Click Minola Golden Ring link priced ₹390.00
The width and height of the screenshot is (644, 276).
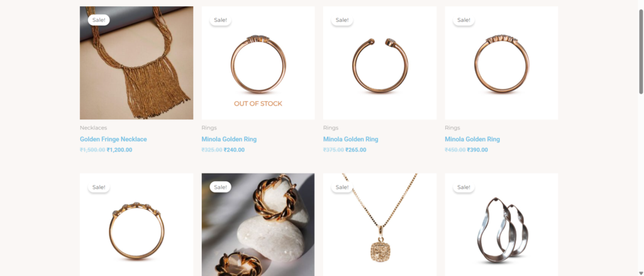point(472,139)
